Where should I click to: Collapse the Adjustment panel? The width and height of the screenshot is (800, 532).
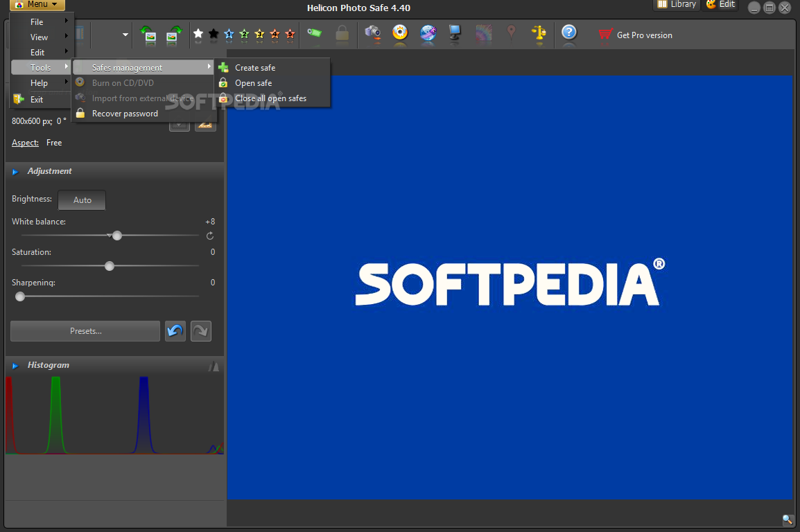coord(15,172)
